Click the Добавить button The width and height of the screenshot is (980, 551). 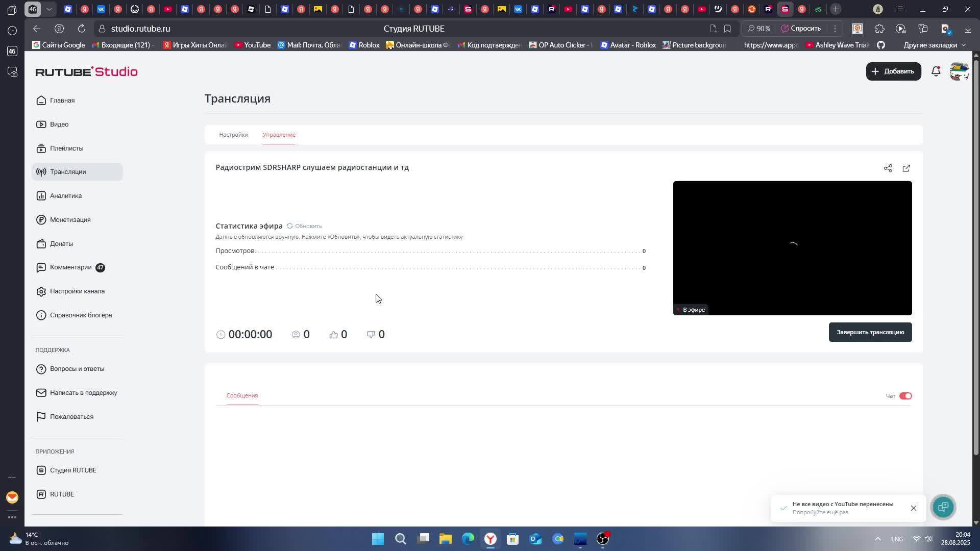click(893, 71)
